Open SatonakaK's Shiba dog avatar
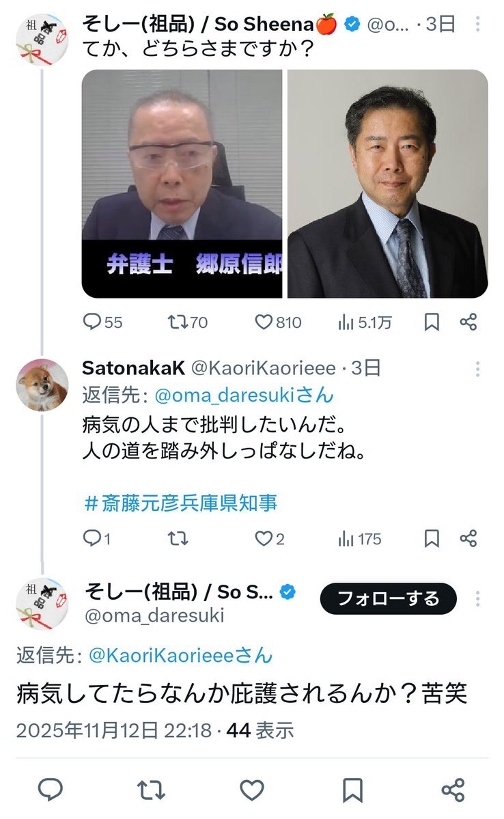The image size is (504, 819). tap(42, 385)
